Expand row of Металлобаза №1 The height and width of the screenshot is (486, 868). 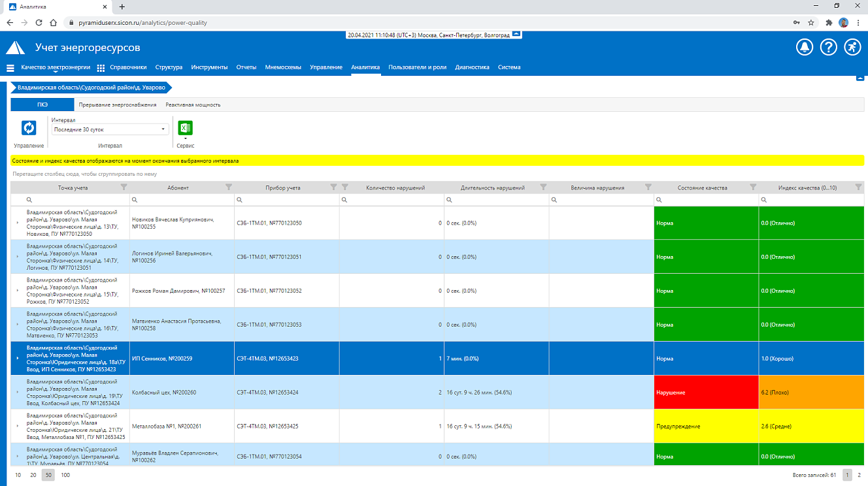(x=18, y=427)
